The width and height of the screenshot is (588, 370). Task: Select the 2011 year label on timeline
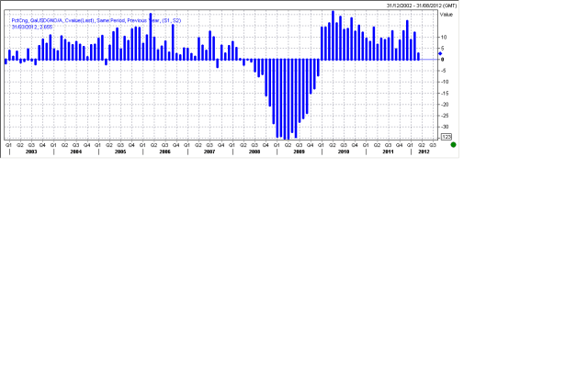(388, 151)
